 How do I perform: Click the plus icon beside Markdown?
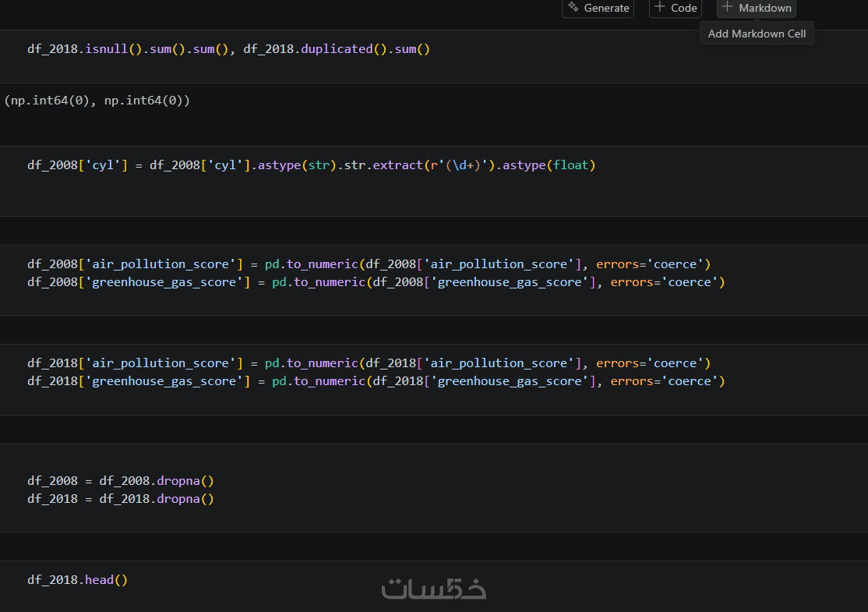point(728,7)
